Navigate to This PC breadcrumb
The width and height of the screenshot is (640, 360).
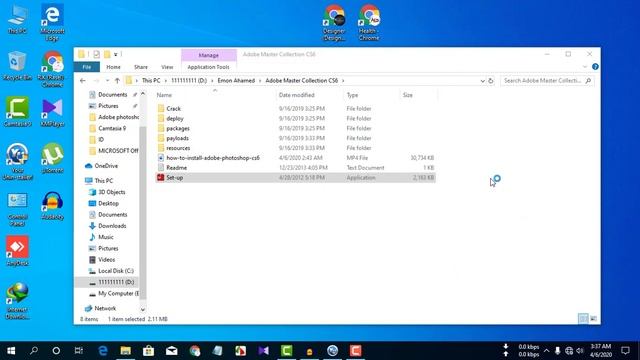coord(151,81)
